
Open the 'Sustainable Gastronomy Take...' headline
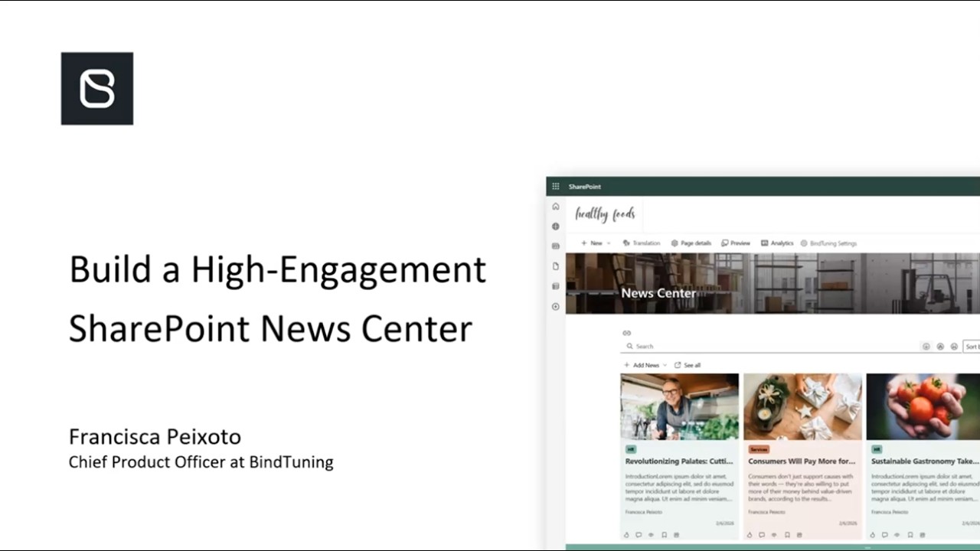(925, 461)
